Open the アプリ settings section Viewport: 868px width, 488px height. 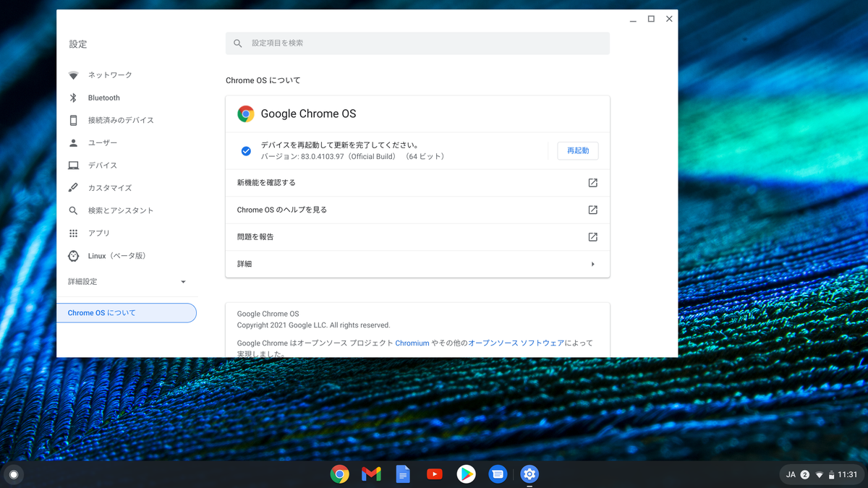[127, 234]
